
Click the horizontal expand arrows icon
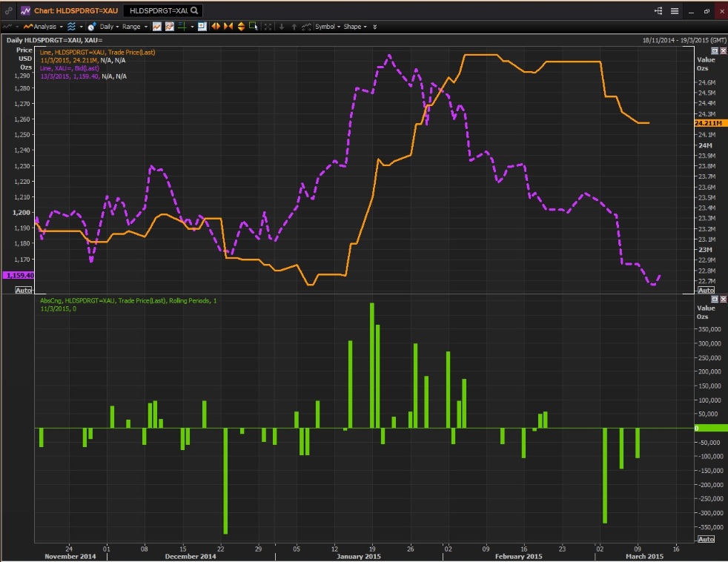pos(216,27)
